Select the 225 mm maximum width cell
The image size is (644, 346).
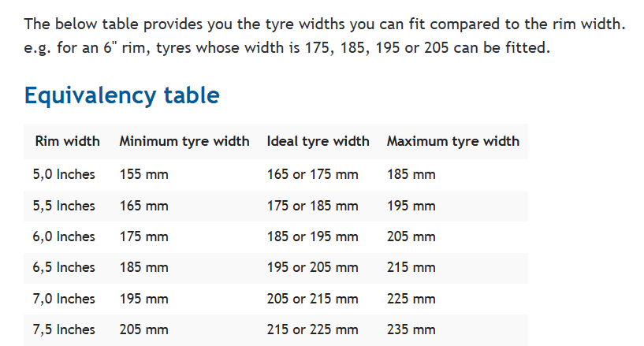pyautogui.click(x=411, y=299)
